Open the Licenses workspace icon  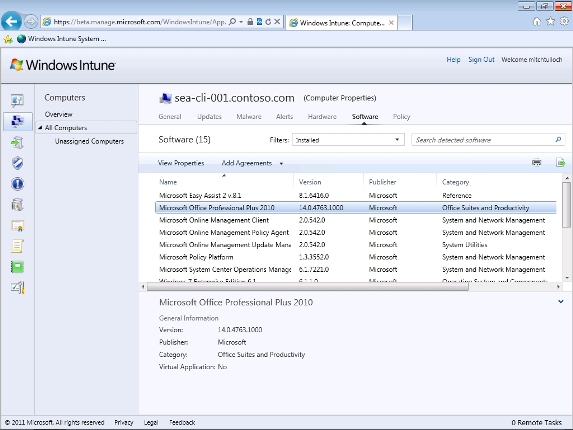coord(17,226)
